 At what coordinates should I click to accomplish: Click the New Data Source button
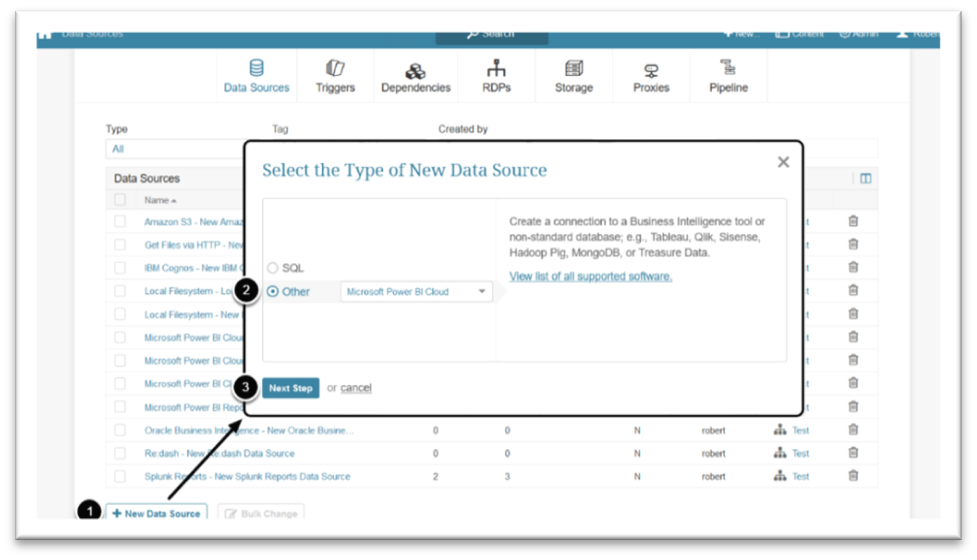(156, 513)
